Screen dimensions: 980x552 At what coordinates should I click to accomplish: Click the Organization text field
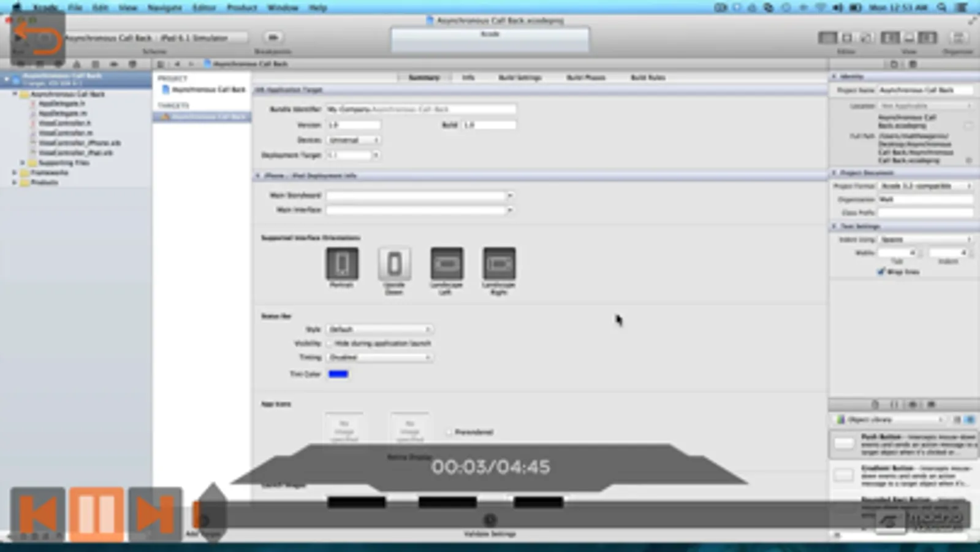click(925, 199)
